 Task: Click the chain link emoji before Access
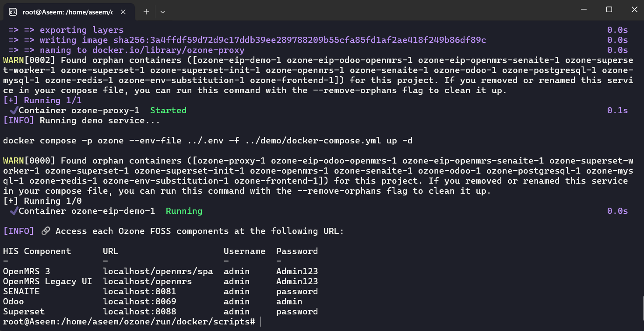pyautogui.click(x=46, y=231)
